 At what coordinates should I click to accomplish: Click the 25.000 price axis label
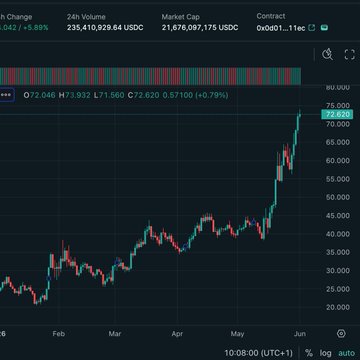pyautogui.click(x=338, y=289)
